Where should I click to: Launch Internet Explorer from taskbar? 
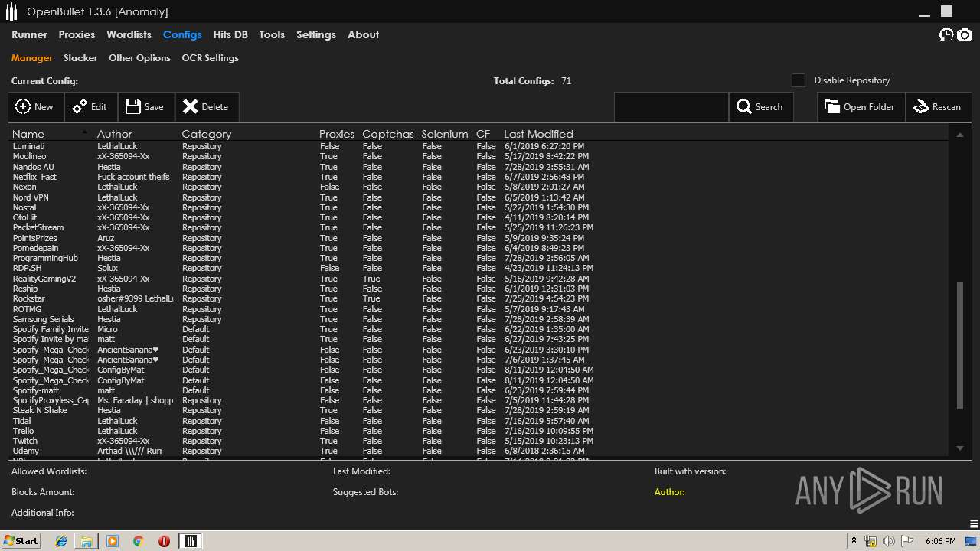point(61,541)
